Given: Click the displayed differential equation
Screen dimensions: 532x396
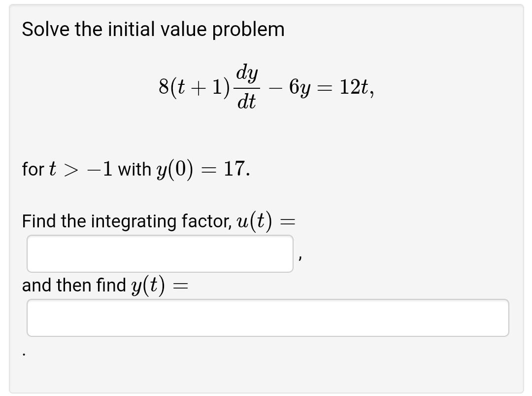Looking at the screenshot, I should pos(266,88).
